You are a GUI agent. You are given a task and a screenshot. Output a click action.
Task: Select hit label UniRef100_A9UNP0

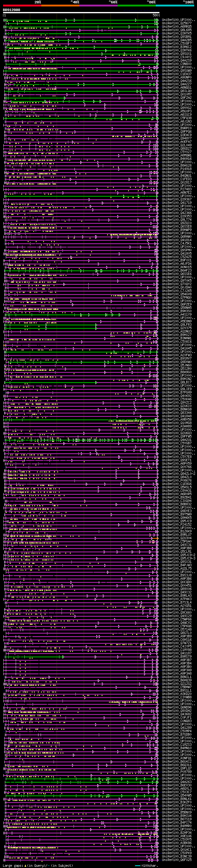point(177,78)
